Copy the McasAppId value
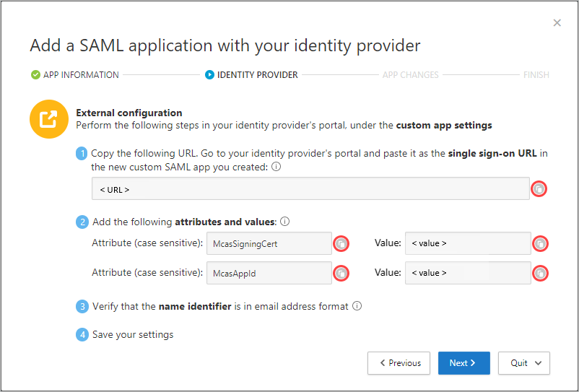Screen dimensions: 579x392 540,273
